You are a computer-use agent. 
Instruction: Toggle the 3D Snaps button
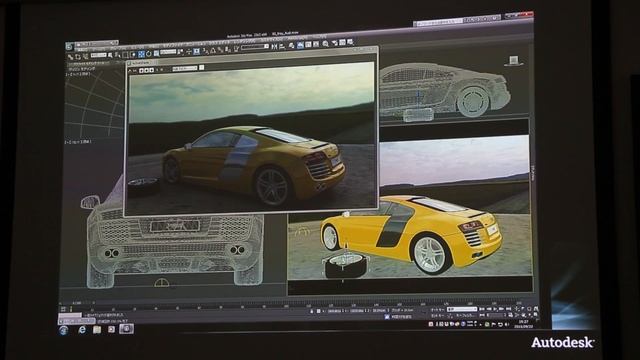click(x=205, y=51)
